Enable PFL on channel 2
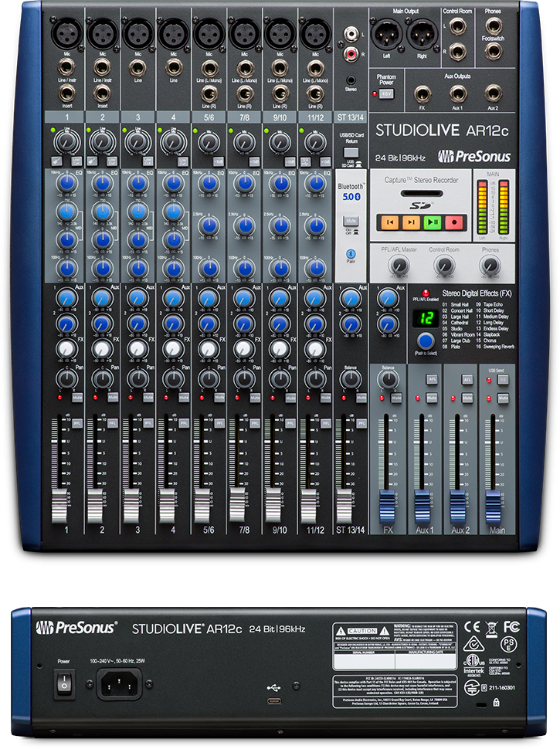560x749 pixels. click(x=112, y=423)
